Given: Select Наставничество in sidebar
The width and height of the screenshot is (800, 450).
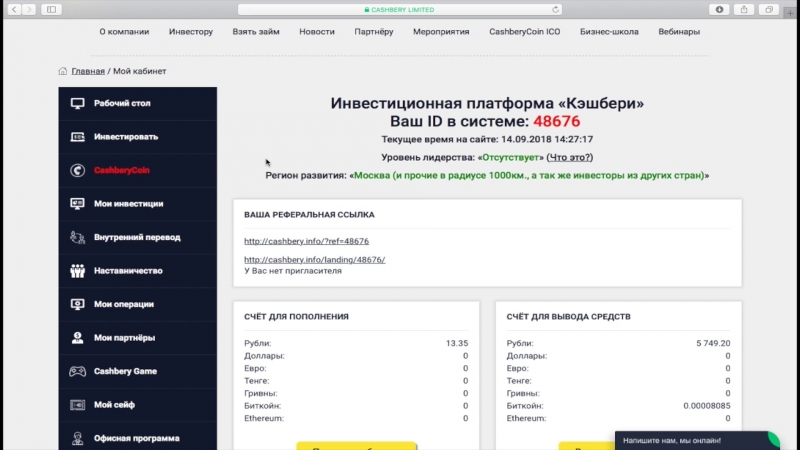Looking at the screenshot, I should click(128, 271).
